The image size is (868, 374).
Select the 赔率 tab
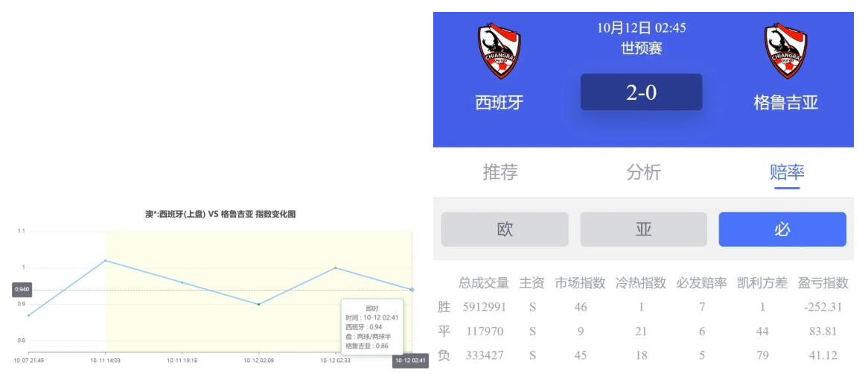click(786, 172)
